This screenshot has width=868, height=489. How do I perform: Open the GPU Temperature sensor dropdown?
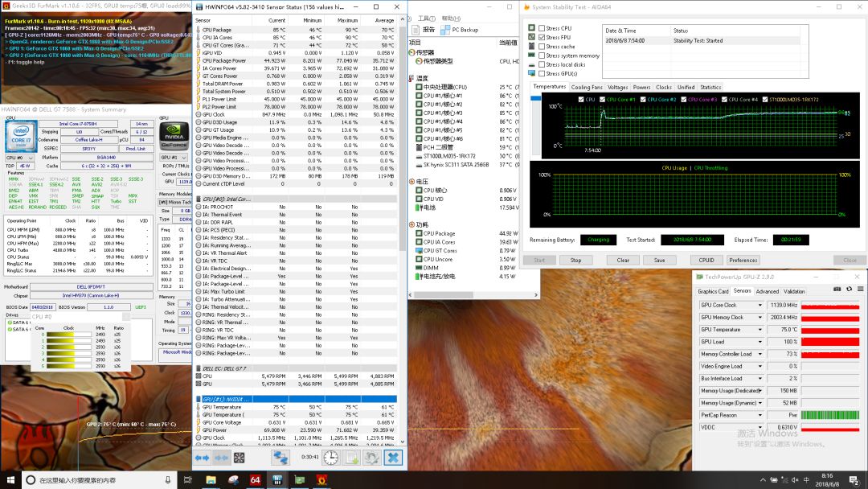pyautogui.click(x=760, y=330)
